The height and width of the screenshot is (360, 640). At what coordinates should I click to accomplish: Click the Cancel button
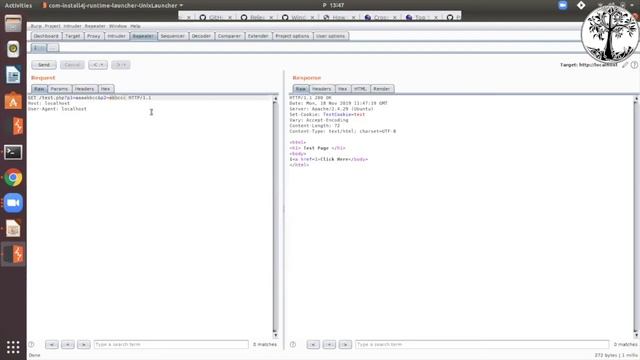(72, 65)
